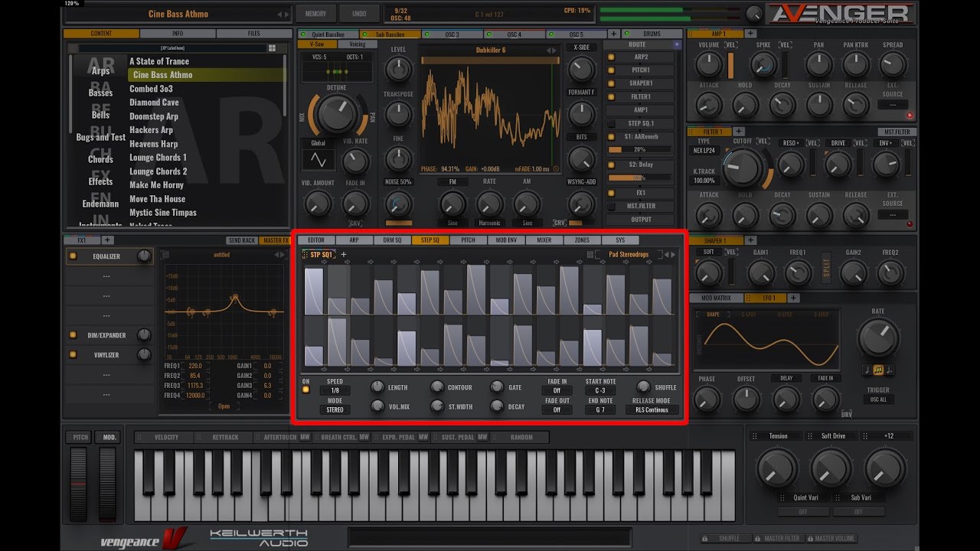Add a new AMP module with plus

pos(750,34)
